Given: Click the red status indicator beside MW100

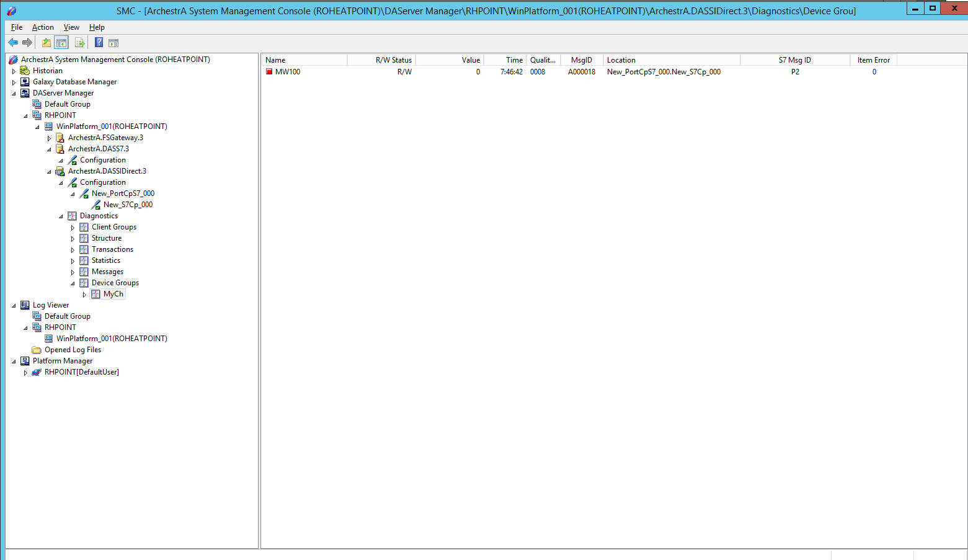Looking at the screenshot, I should (269, 72).
